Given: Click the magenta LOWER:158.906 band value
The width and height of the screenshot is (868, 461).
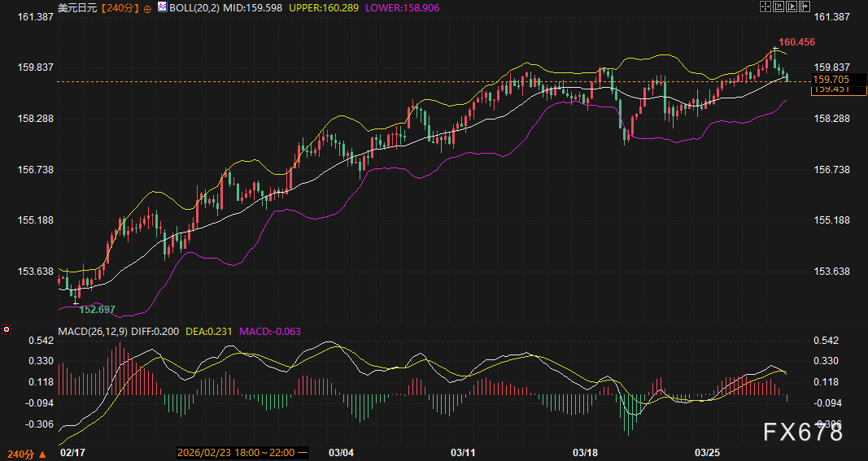Looking at the screenshot, I should tap(398, 7).
